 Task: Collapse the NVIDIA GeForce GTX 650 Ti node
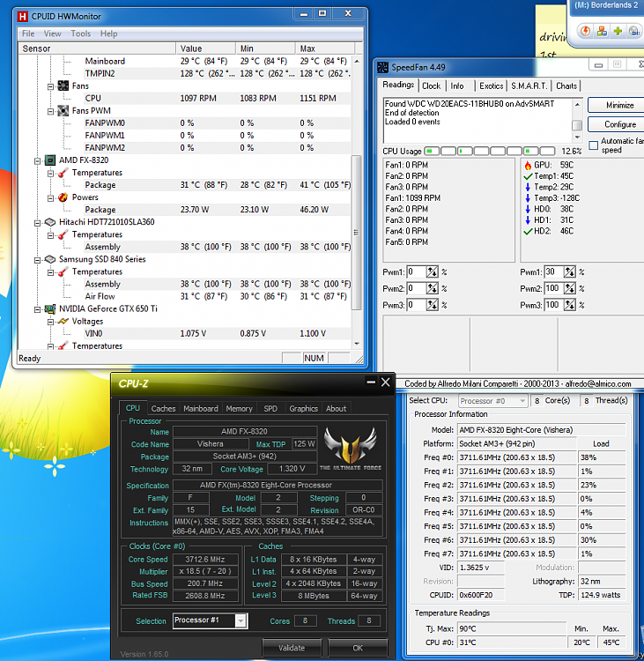38,309
